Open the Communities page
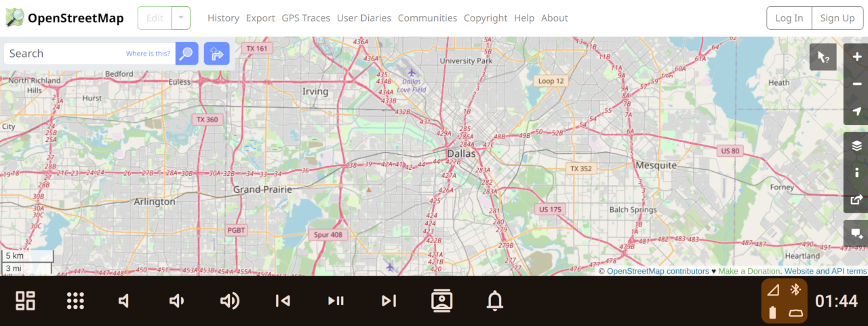Screen dimensions: 868x326 (427, 18)
